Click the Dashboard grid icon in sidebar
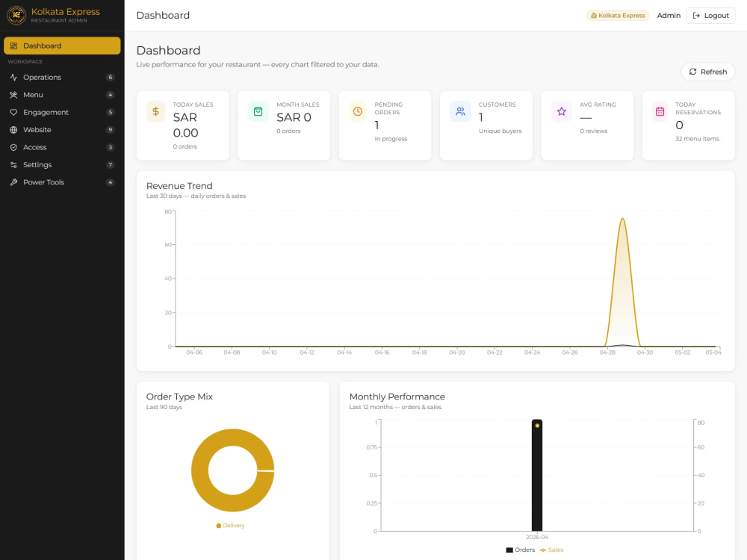This screenshot has width=747, height=560. click(x=13, y=46)
